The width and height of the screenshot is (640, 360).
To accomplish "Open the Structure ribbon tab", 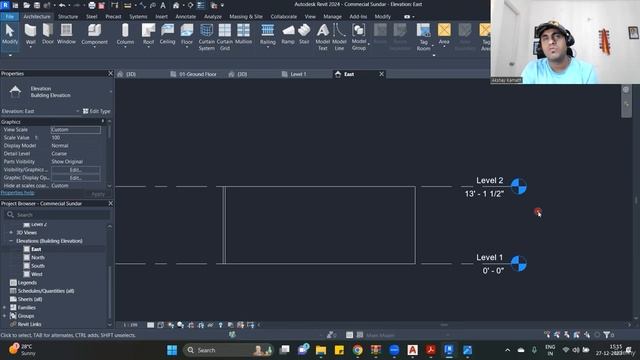I will tap(68, 17).
